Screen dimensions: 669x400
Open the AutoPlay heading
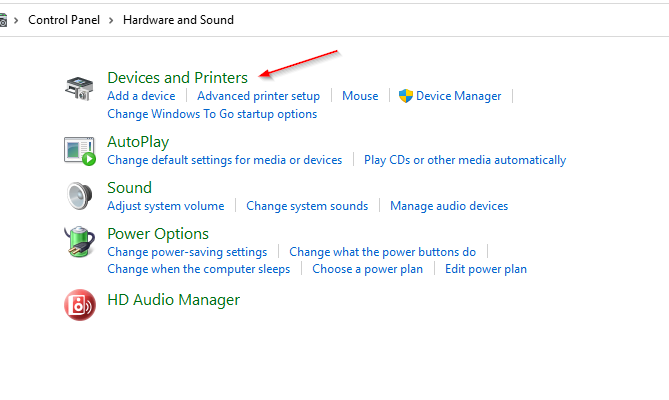[x=138, y=142]
